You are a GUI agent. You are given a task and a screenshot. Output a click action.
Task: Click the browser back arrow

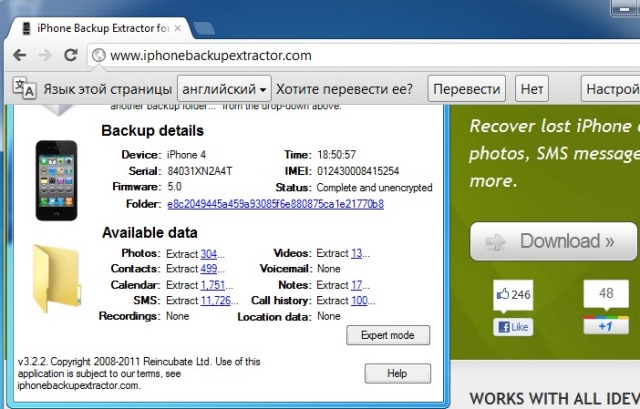click(x=19, y=55)
